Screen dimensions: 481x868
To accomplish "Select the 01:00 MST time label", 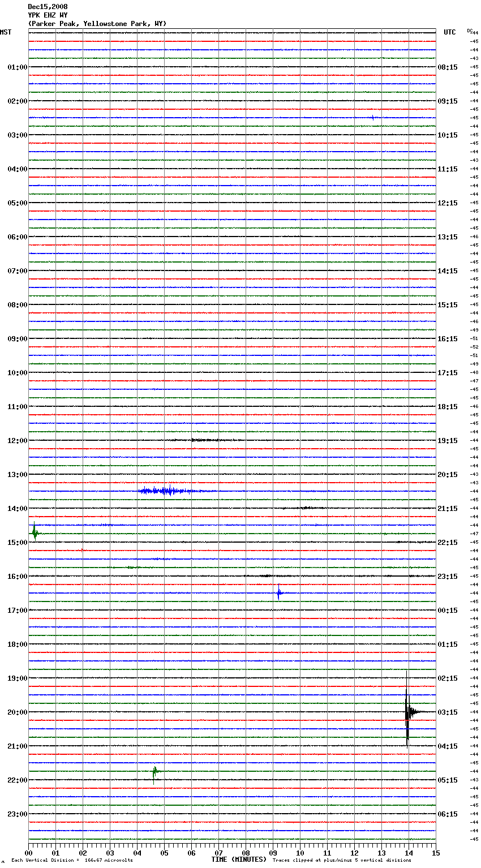I will coord(17,67).
